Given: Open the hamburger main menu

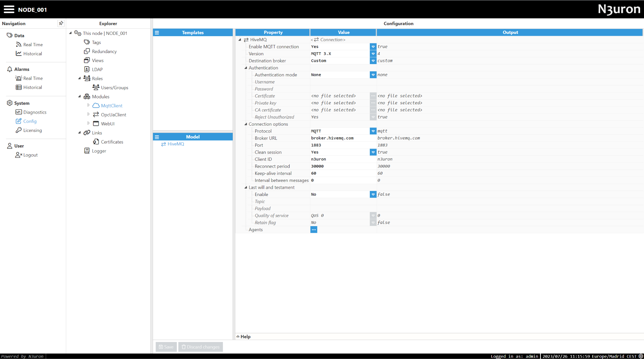Looking at the screenshot, I should click(x=9, y=9).
